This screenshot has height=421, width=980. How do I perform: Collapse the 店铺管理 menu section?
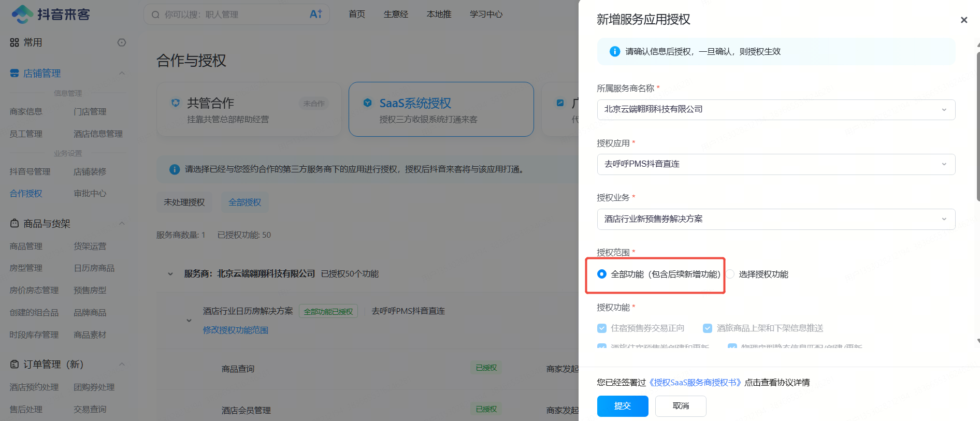[x=122, y=73]
